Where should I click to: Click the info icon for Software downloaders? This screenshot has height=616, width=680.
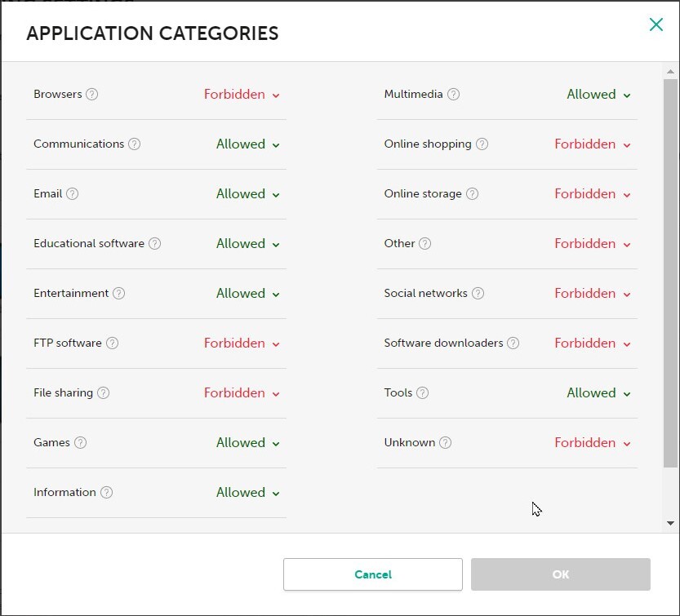click(513, 343)
